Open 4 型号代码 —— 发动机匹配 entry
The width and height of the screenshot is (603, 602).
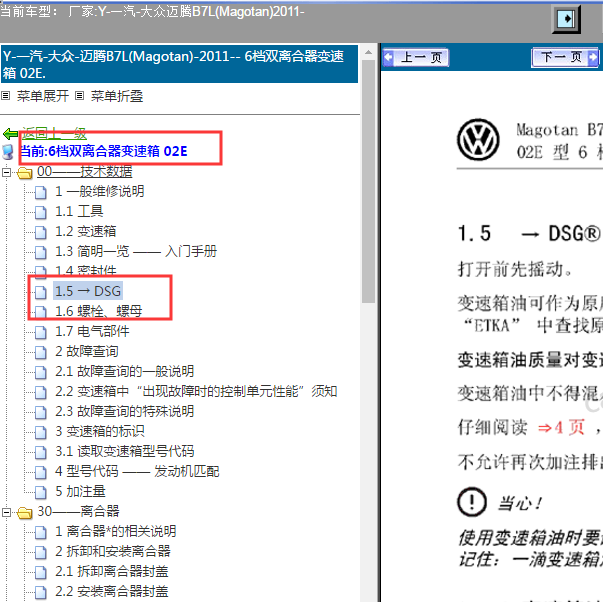point(137,471)
